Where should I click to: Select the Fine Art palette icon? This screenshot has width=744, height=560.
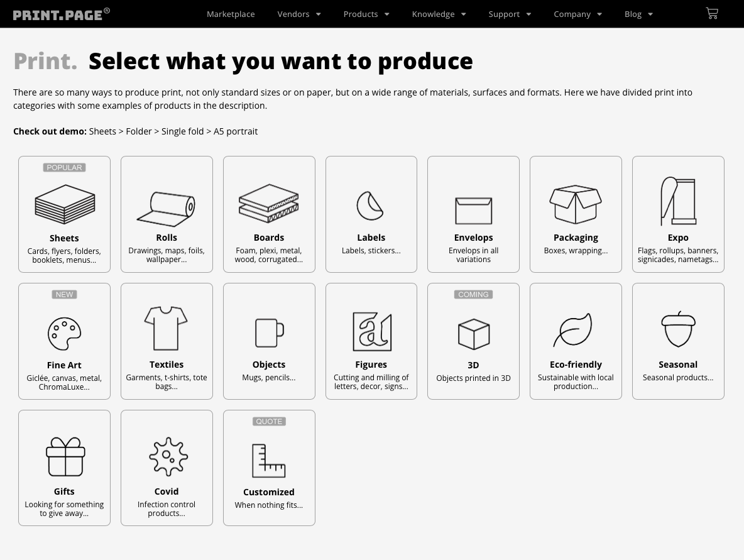pyautogui.click(x=64, y=333)
